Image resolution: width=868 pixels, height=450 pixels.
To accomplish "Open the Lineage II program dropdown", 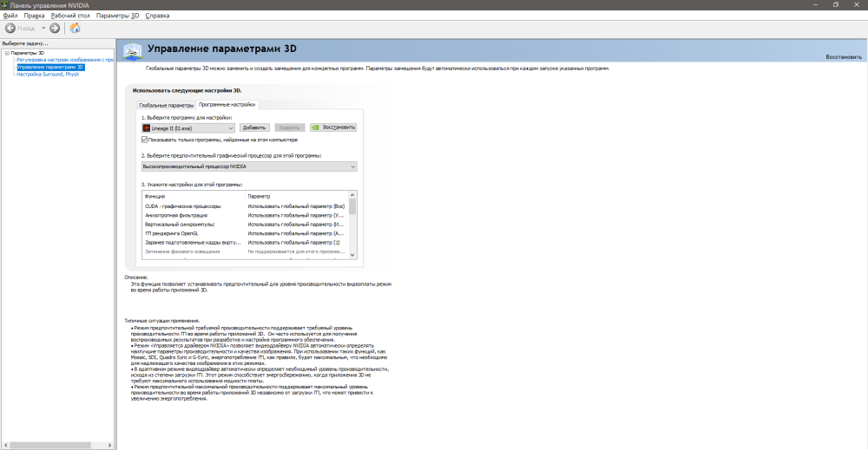I will 231,127.
